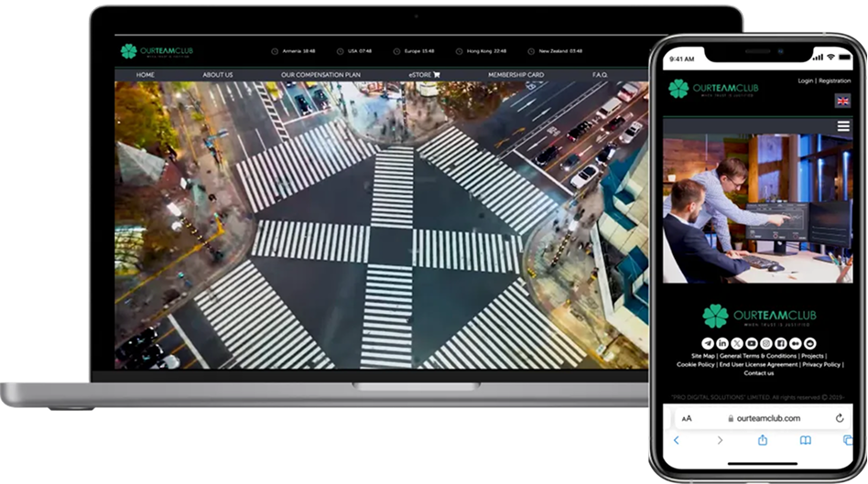Open the Safari AA text options

tap(687, 418)
